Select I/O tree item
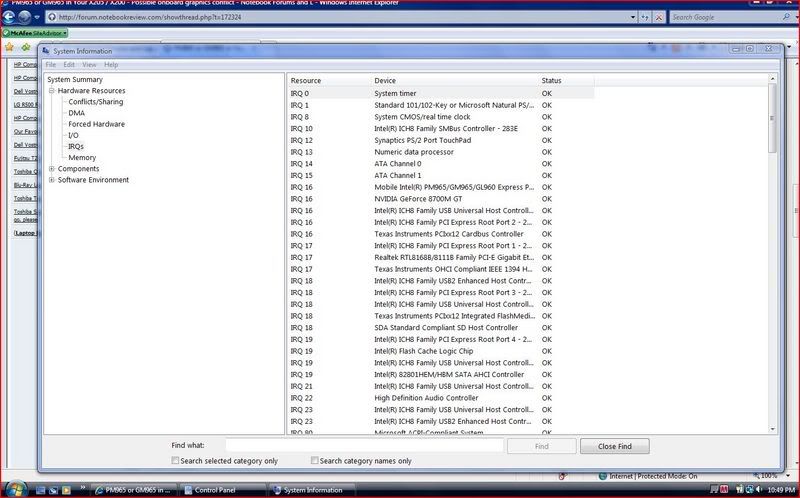The image size is (800, 498). point(73,135)
